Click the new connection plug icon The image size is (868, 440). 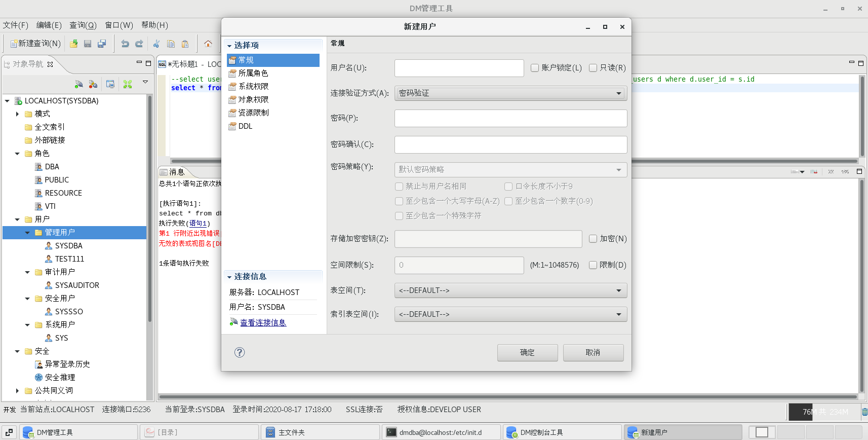(x=78, y=84)
